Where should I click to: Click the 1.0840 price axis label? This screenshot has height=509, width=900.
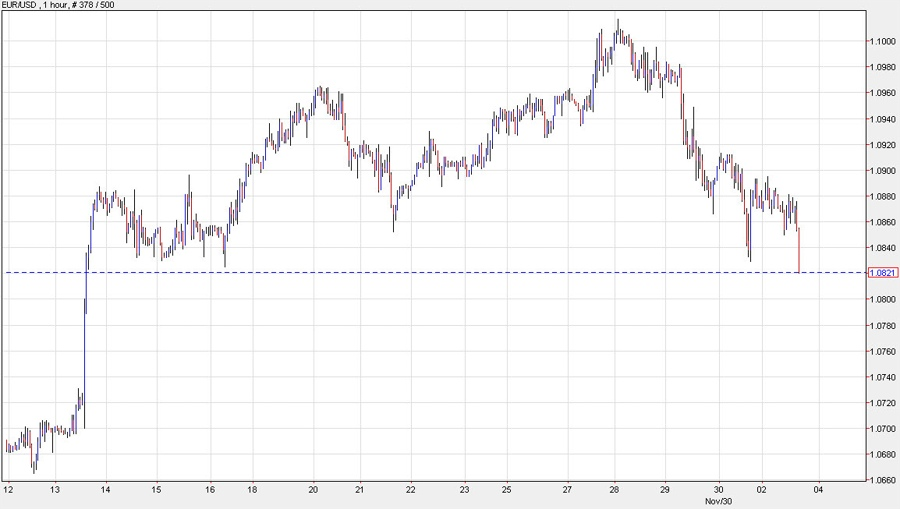click(883, 248)
